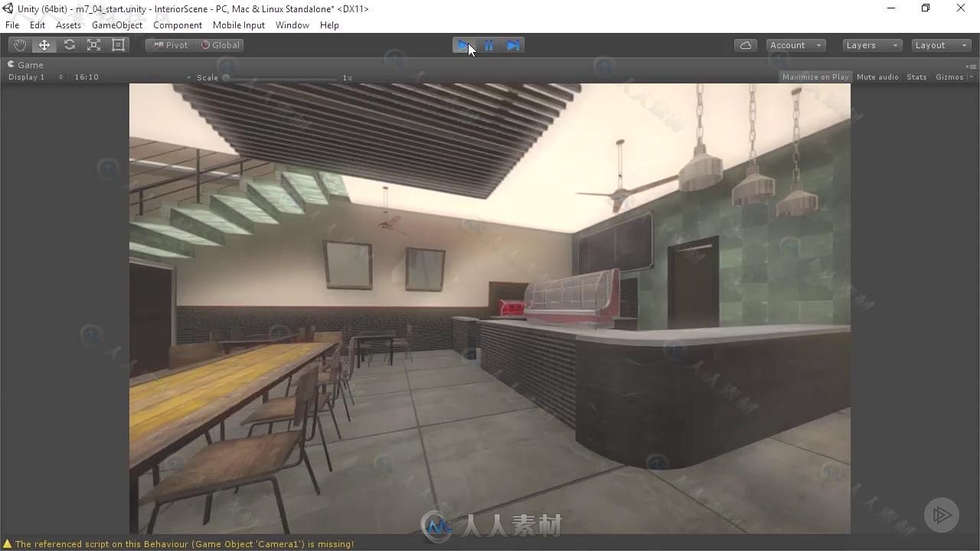The image size is (980, 551).
Task: Open the Component menu
Action: pyautogui.click(x=178, y=25)
